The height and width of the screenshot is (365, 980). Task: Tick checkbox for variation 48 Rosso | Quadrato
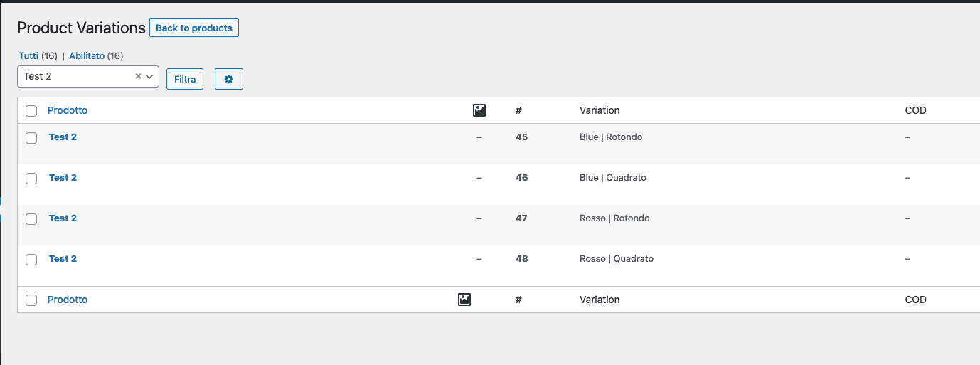coord(31,260)
